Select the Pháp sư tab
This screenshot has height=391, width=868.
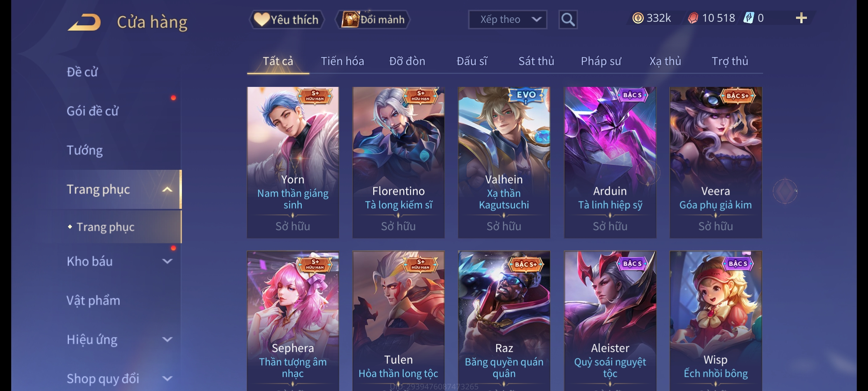point(601,61)
